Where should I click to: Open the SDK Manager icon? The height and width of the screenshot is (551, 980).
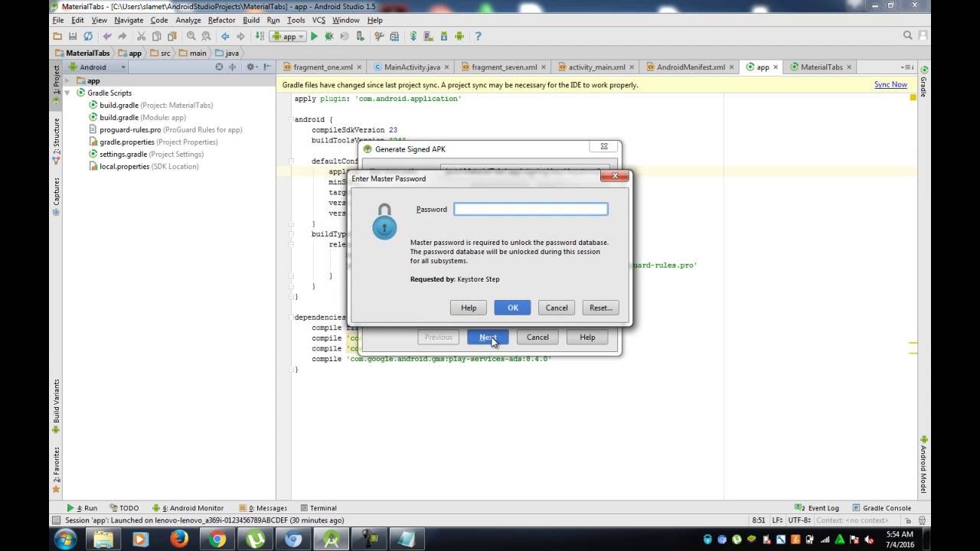click(444, 36)
